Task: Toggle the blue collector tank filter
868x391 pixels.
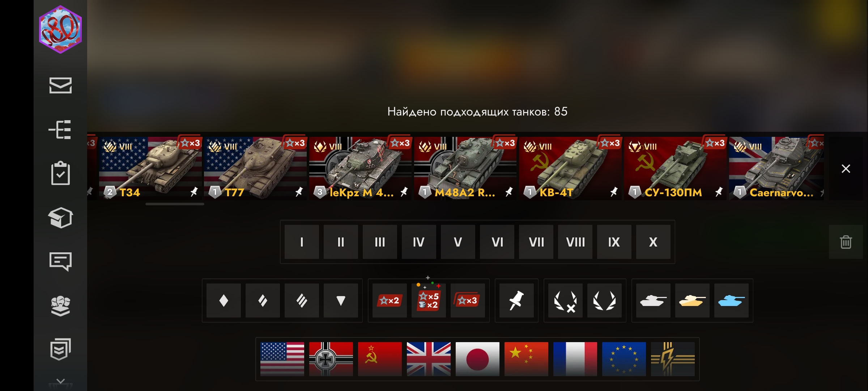Action: [731, 300]
